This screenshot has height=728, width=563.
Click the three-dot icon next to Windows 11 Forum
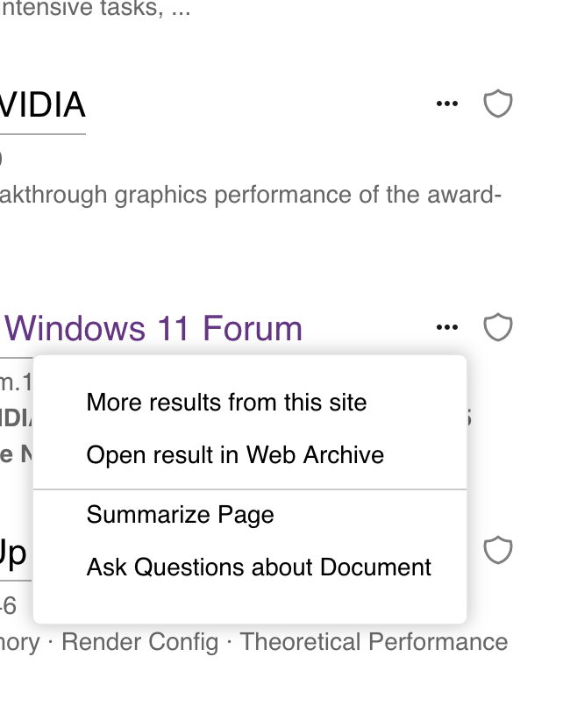click(x=447, y=328)
